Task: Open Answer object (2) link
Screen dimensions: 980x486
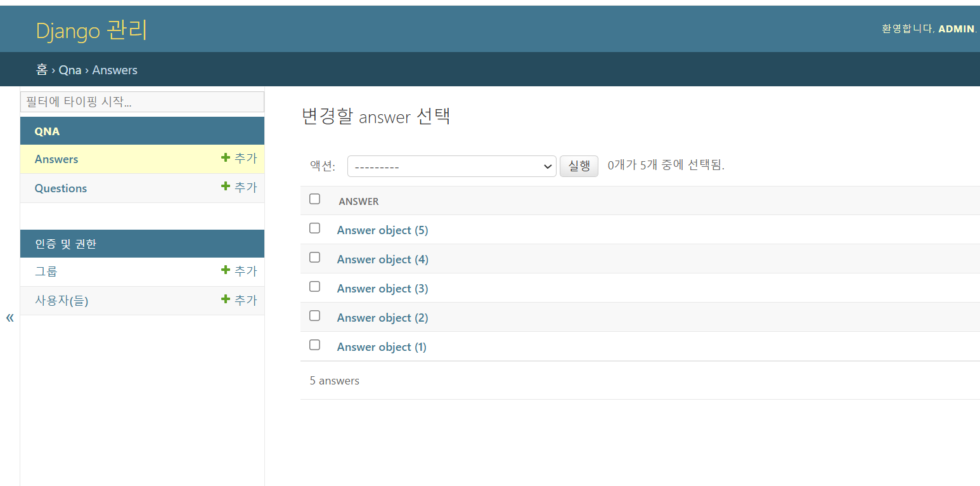Action: coord(382,318)
